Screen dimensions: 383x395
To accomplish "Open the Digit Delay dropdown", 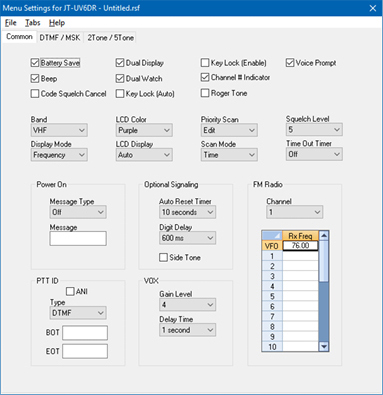I will click(x=187, y=238).
